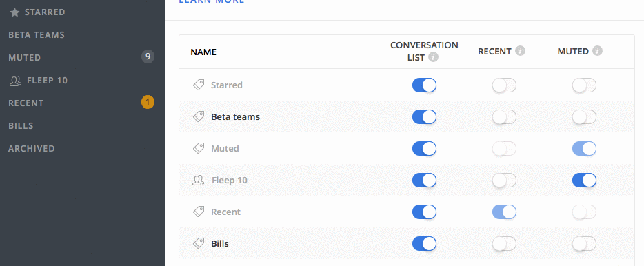Click the info icon beside Conversation List header
Screen dimensions: 644x266
click(433, 57)
